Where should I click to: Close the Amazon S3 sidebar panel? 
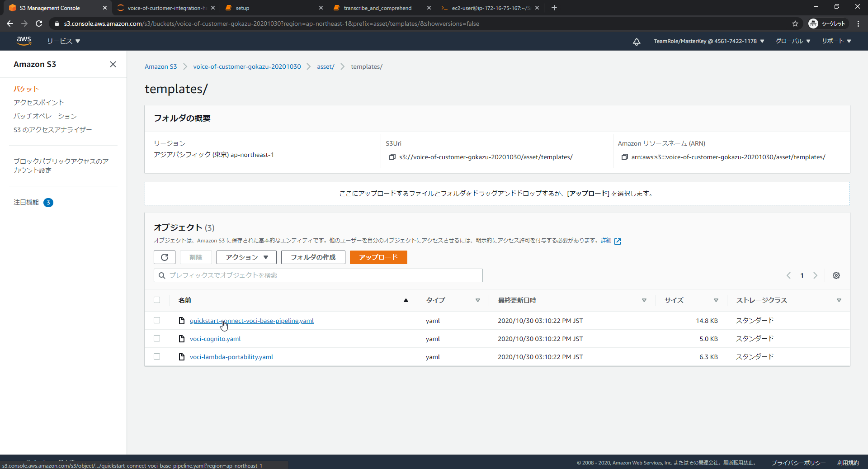[x=113, y=64]
